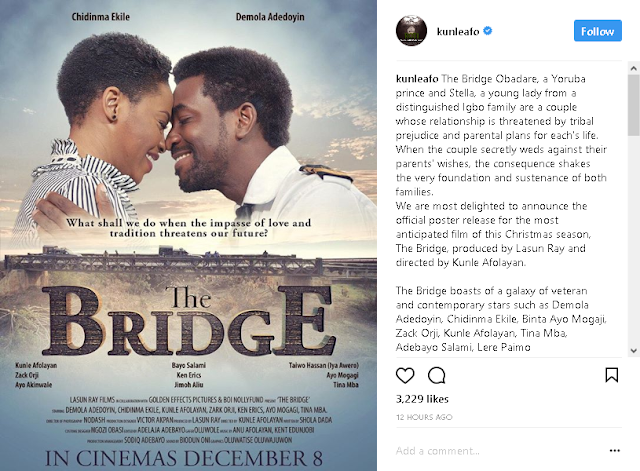Follow the kunleafo account
Screen dimensions: 640x471
[598, 31]
